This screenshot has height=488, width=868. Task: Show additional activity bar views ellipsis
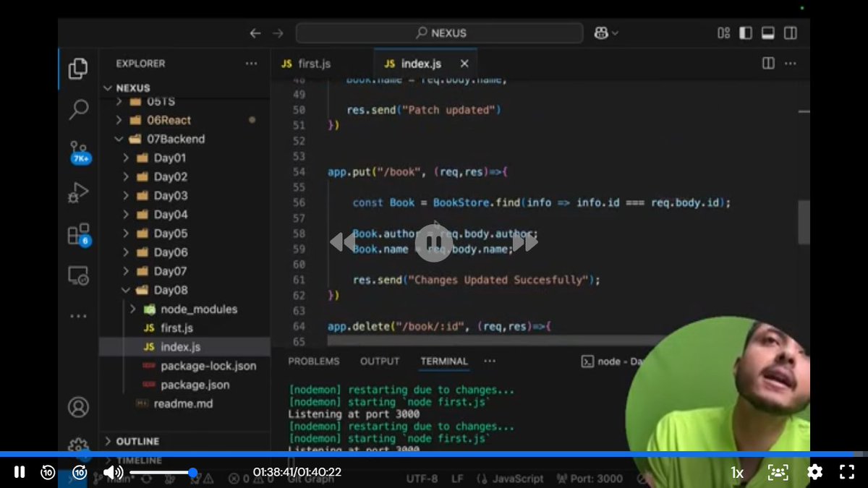(x=78, y=316)
